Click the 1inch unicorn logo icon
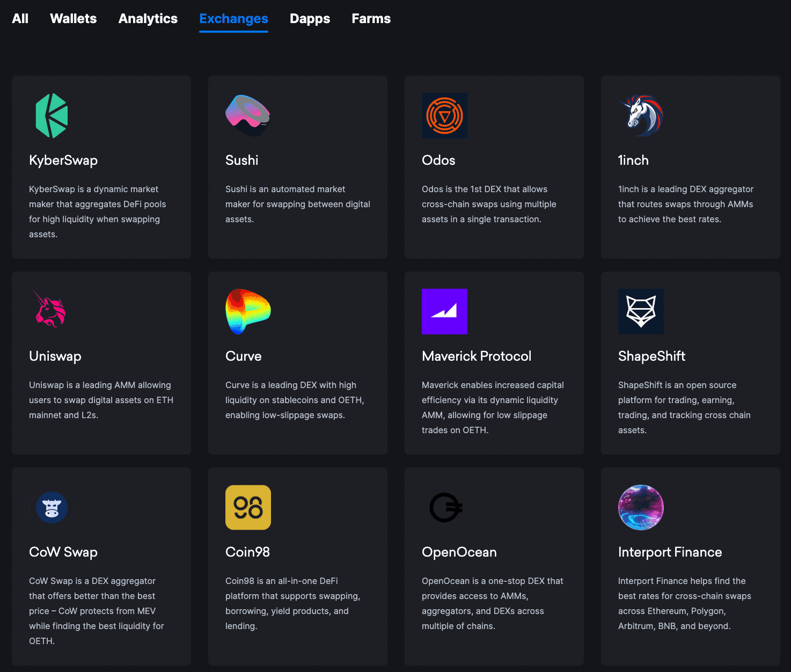This screenshot has width=791, height=672. click(641, 115)
